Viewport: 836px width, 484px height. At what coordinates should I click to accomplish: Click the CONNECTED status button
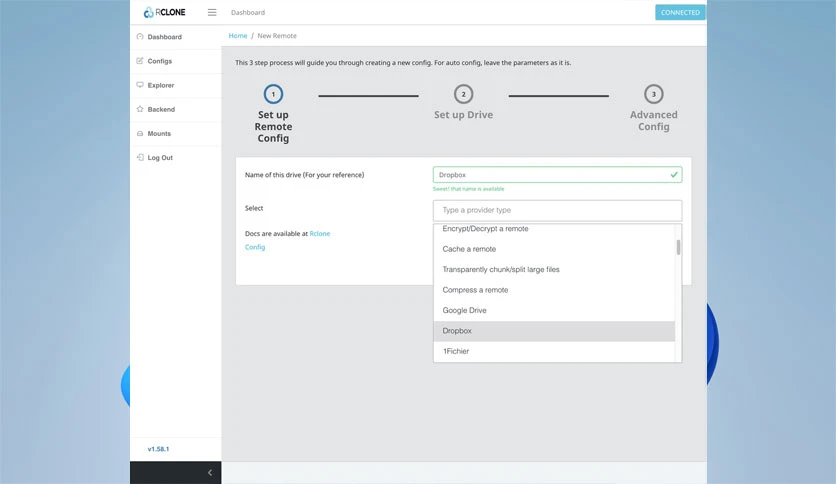click(x=680, y=12)
